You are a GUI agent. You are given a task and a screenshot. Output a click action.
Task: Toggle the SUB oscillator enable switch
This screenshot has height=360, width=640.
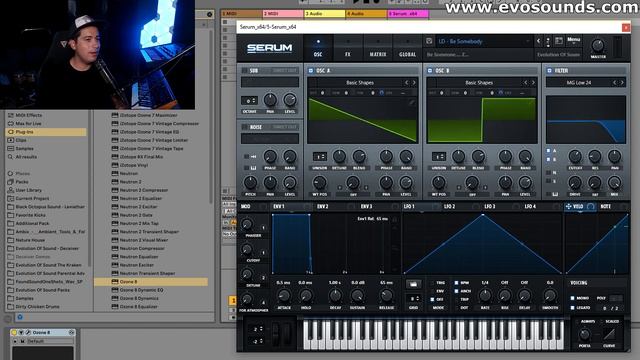(245, 71)
